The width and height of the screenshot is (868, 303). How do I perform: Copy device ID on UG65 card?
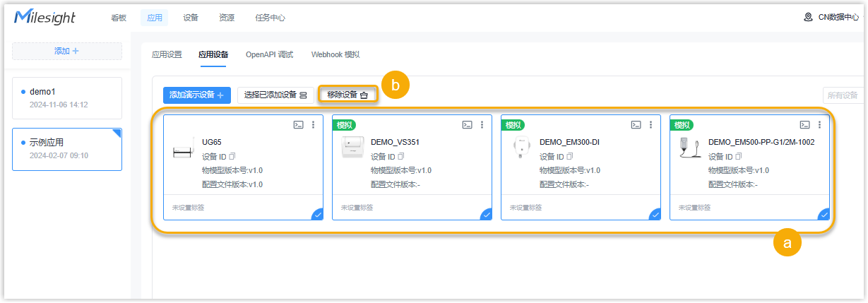point(232,156)
